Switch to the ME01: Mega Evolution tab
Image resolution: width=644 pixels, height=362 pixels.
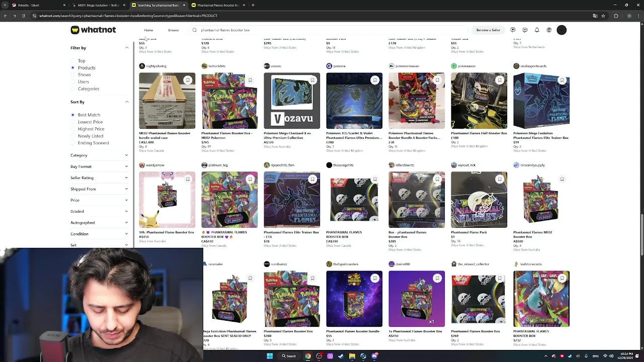(99, 5)
